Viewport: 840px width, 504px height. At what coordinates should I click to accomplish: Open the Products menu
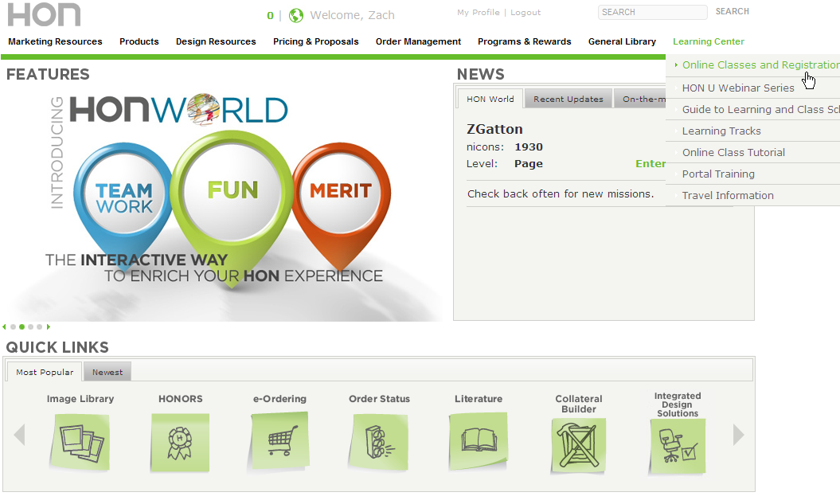tap(139, 41)
